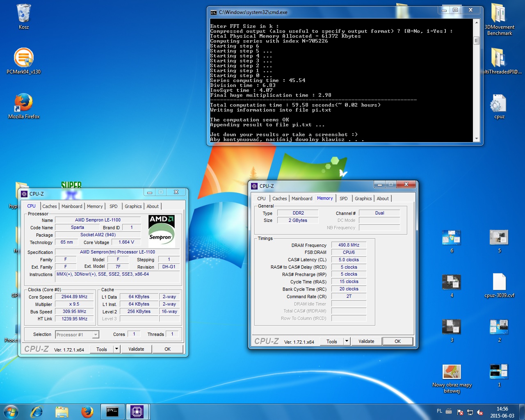The width and height of the screenshot is (525, 420).
Task: Click OK in right CPU-Z window
Action: pos(397,341)
